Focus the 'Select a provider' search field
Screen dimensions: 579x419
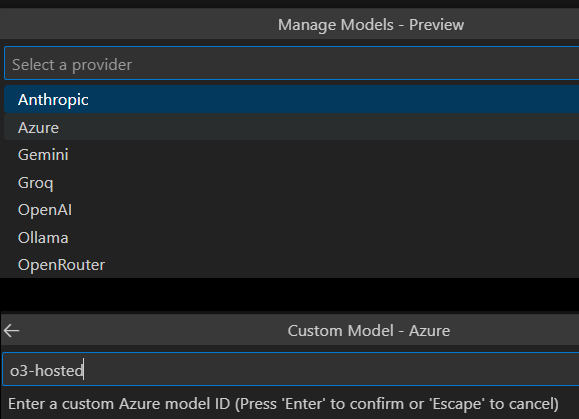click(292, 63)
